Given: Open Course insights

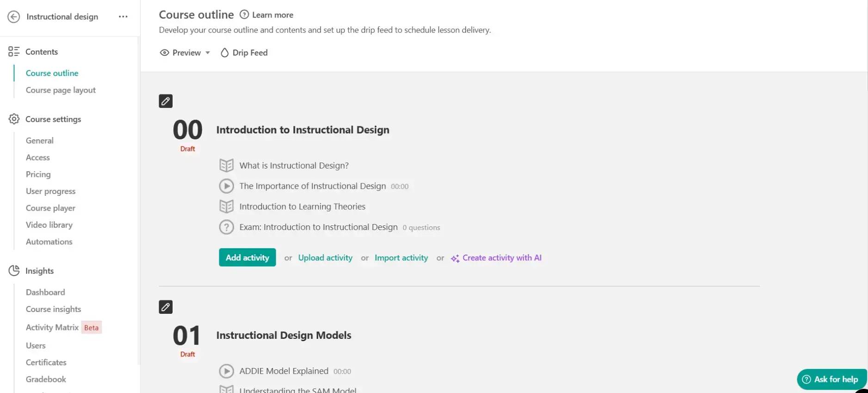Looking at the screenshot, I should 53,309.
